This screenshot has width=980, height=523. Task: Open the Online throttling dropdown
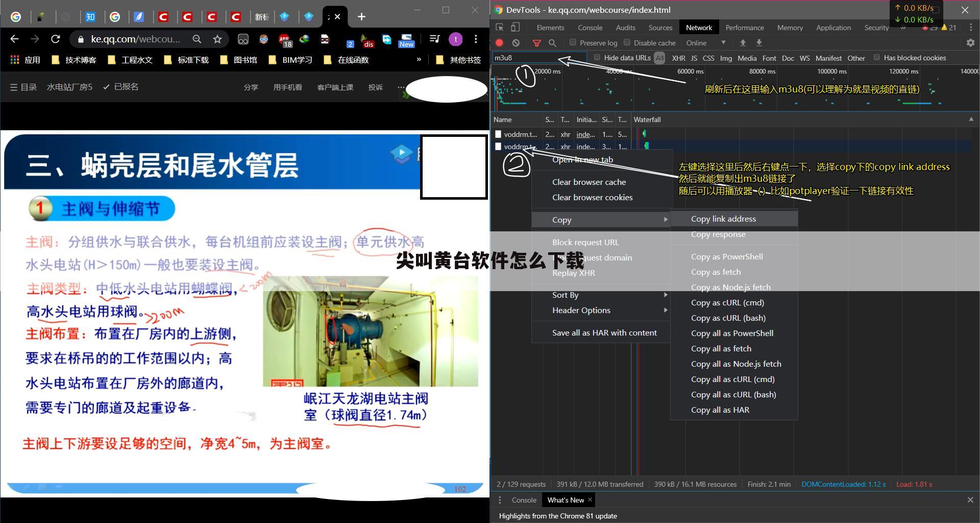(706, 43)
